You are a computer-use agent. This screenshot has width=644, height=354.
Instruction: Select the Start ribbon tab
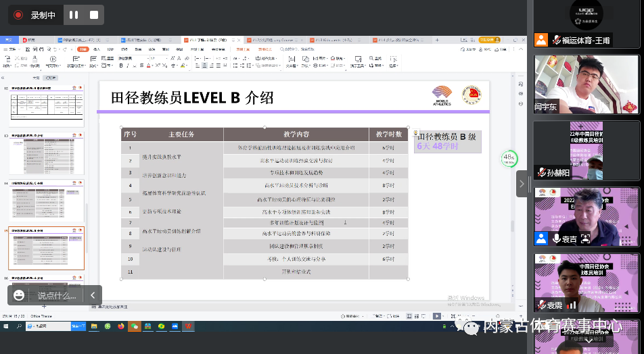pyautogui.click(x=82, y=49)
